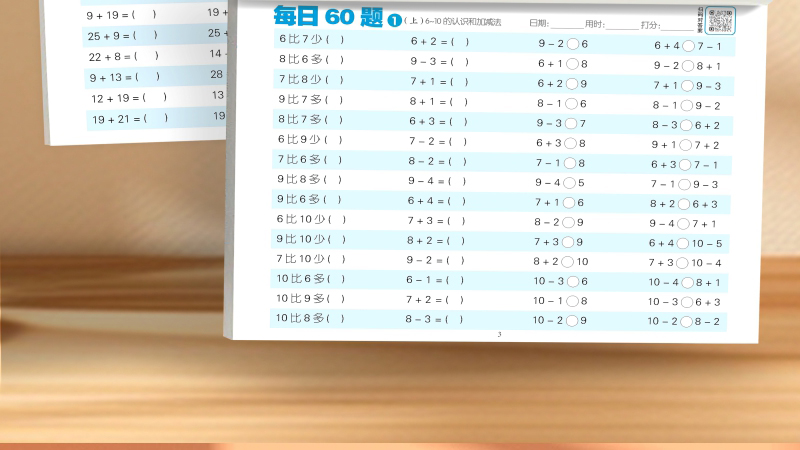Click the circle in 10 − 1 ○ 8

click(570, 301)
